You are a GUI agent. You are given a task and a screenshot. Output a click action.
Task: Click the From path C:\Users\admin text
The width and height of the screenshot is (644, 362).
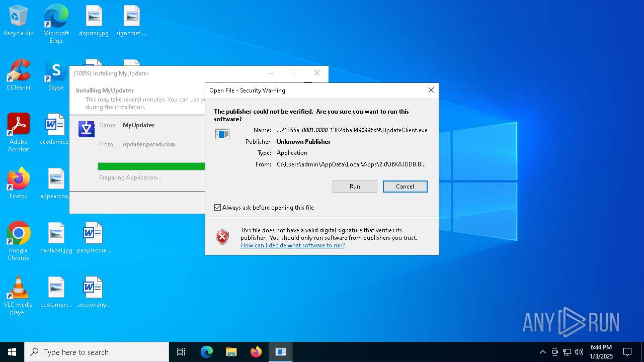pyautogui.click(x=351, y=164)
